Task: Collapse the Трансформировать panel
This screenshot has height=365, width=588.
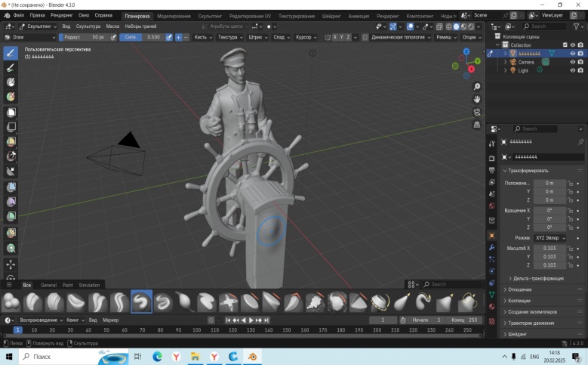Action: pyautogui.click(x=528, y=171)
